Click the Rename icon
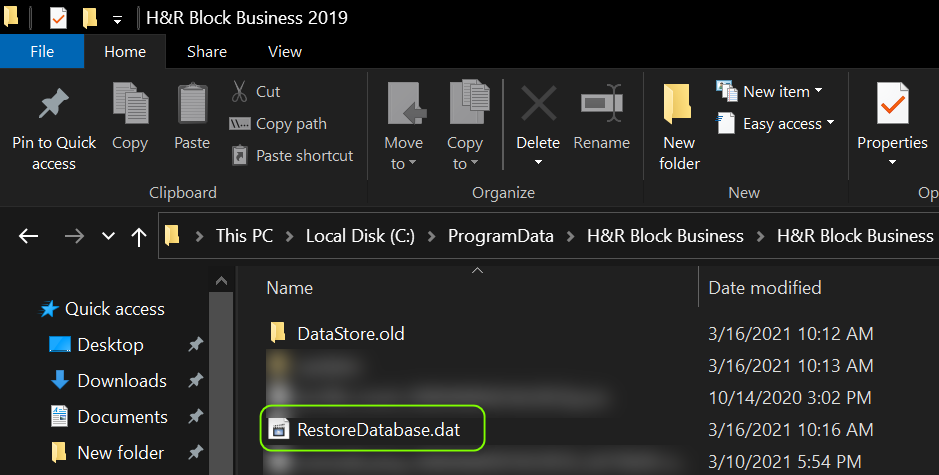 [600, 104]
